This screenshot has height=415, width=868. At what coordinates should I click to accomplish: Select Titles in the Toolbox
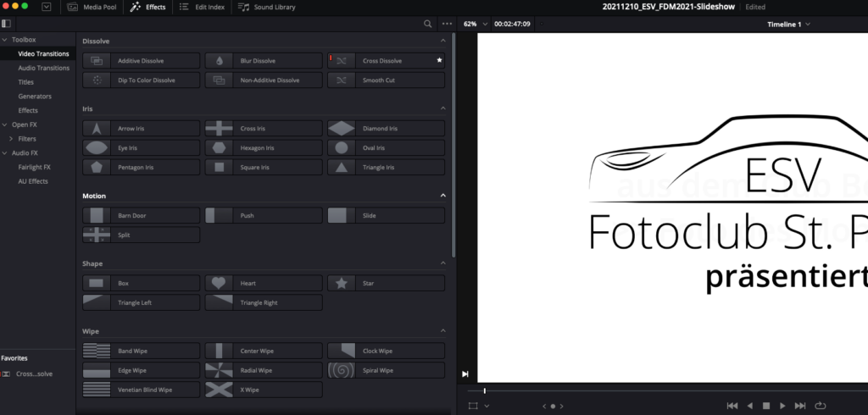pyautogui.click(x=25, y=82)
